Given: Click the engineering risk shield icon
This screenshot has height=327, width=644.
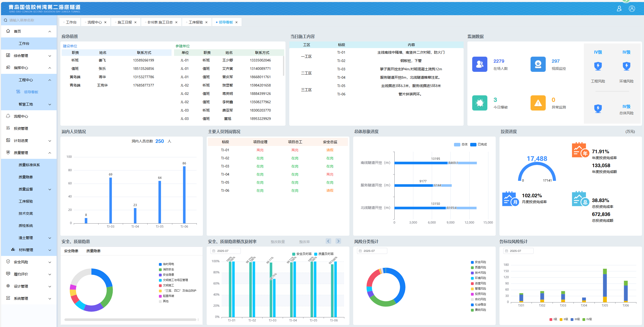Looking at the screenshot, I should pyautogui.click(x=598, y=66).
